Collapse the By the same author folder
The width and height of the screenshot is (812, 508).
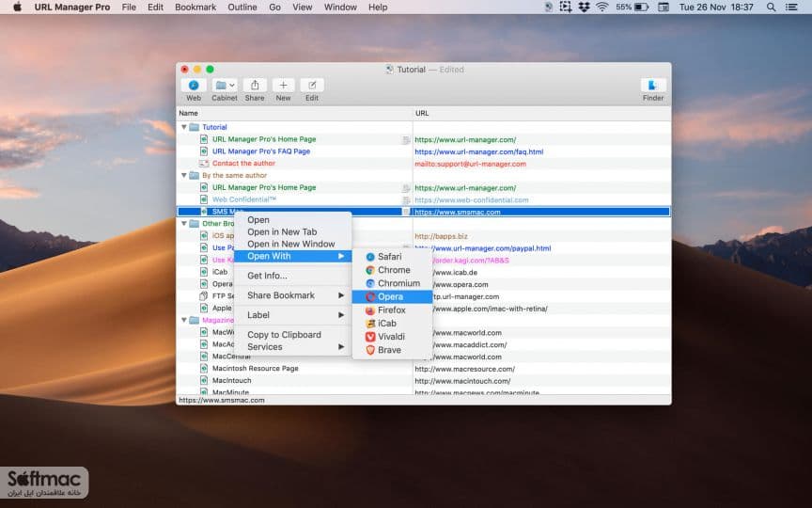[x=184, y=175]
